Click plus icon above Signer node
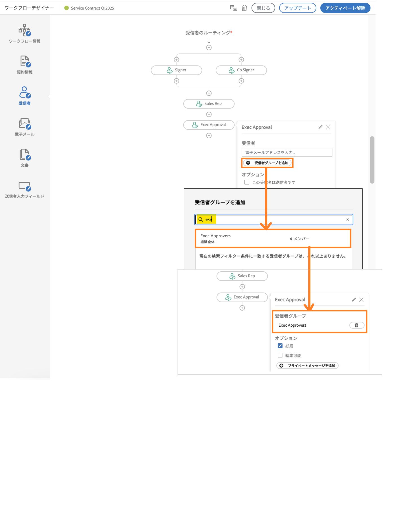Image resolution: width=406 pixels, height=532 pixels. (176, 60)
